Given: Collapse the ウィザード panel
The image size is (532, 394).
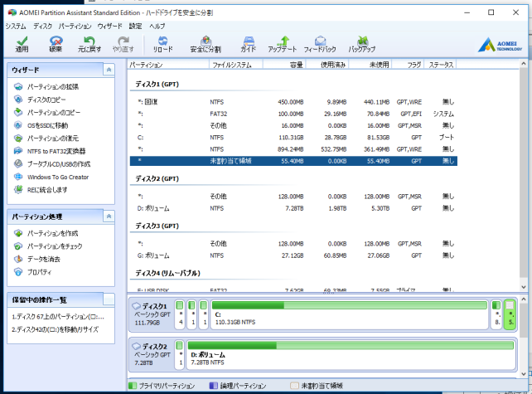Looking at the screenshot, I should tap(109, 71).
